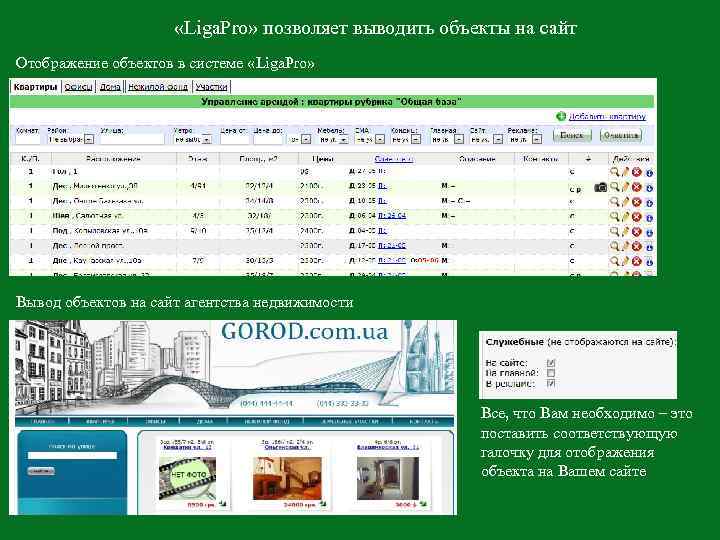
Task: Click green arrow icon beside the 24000 грн price
Action: pyautogui.click(x=323, y=504)
